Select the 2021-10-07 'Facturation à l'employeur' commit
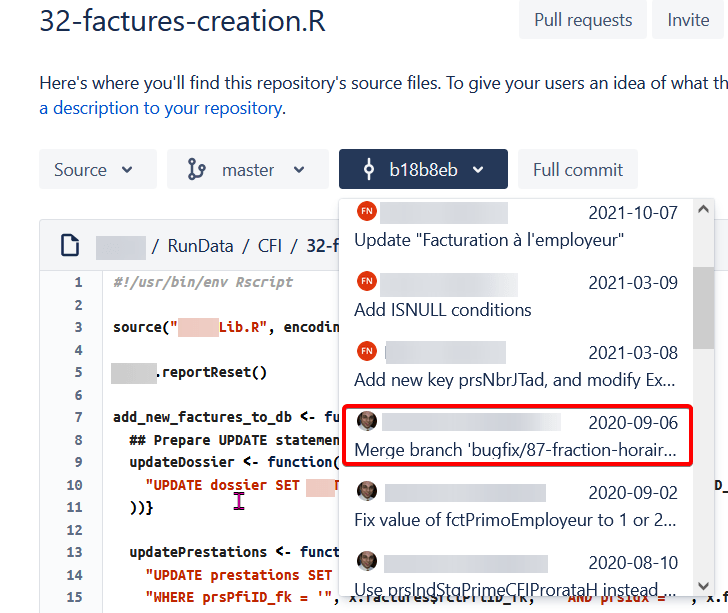The height and width of the screenshot is (613, 728). click(x=516, y=227)
